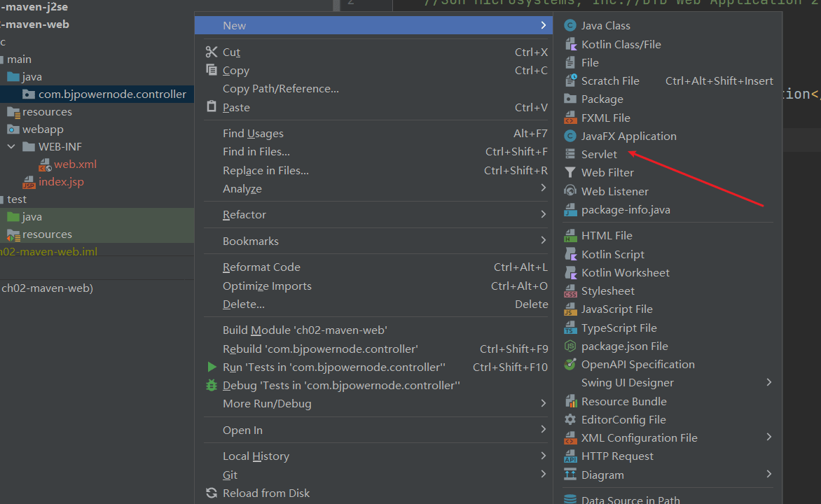The height and width of the screenshot is (504, 821).
Task: Collapse the WEB-INF folder chevron
Action: [x=11, y=146]
